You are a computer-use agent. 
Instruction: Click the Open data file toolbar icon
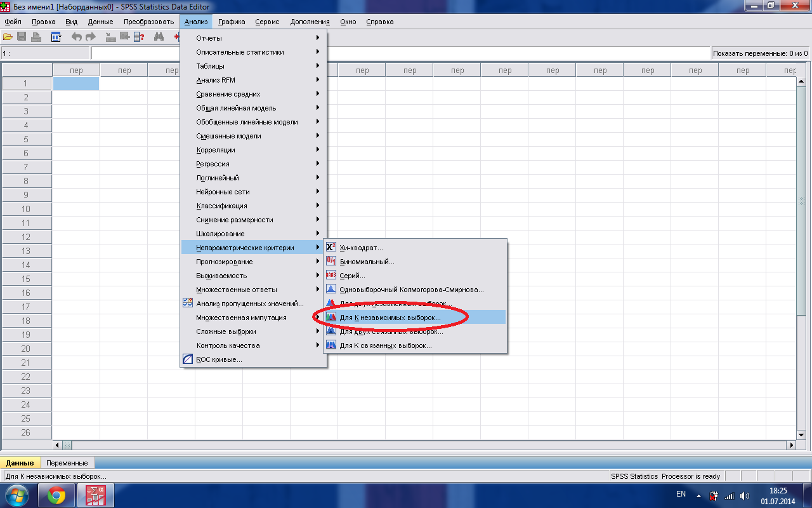8,37
